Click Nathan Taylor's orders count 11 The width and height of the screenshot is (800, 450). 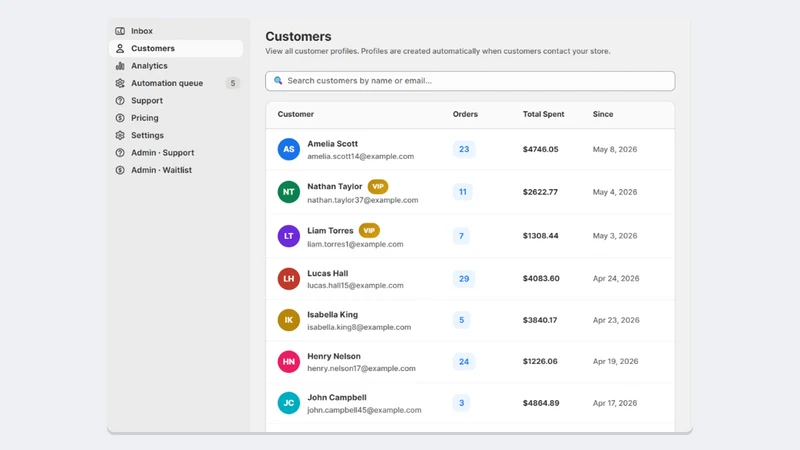[x=462, y=192]
